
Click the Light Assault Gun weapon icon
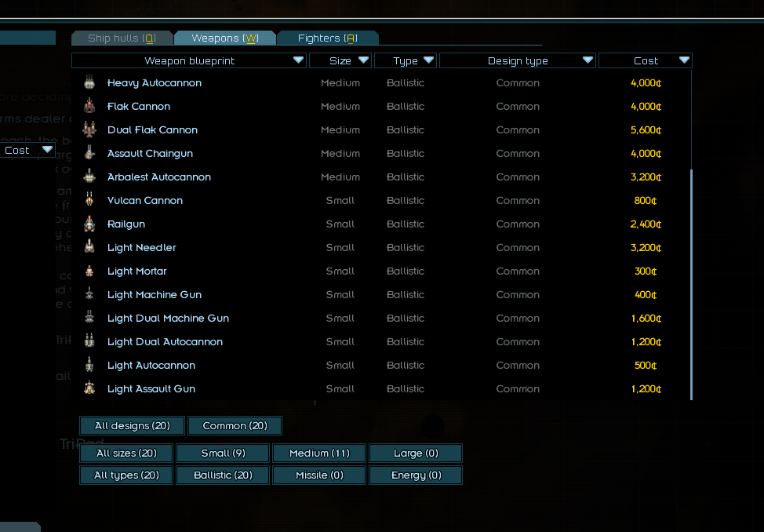tap(89, 388)
